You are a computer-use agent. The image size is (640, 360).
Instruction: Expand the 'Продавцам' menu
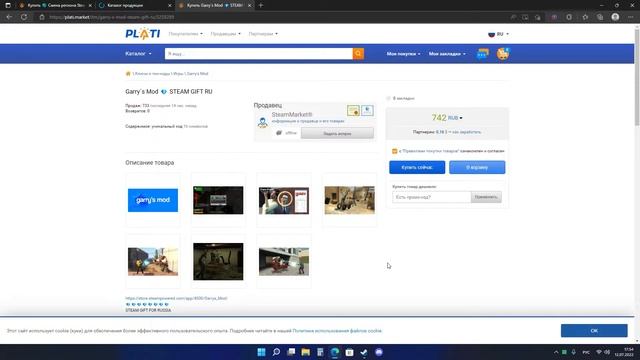(x=225, y=34)
